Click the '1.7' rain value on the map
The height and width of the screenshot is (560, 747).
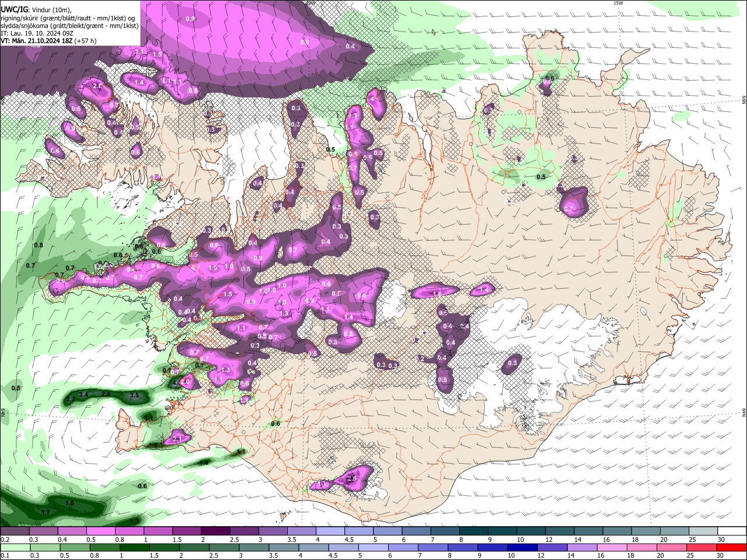coord(46,512)
